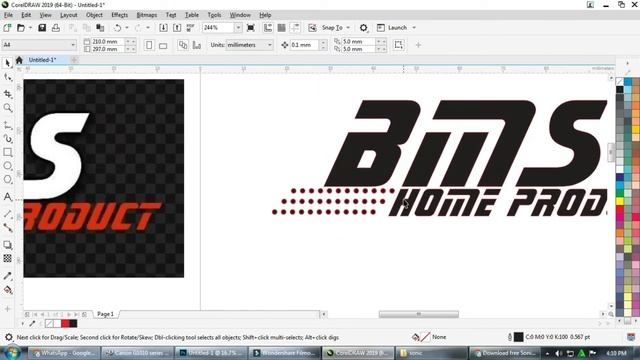Select the Parallel Dimension tool
Viewport: 640px width, 360px height.
point(7,214)
